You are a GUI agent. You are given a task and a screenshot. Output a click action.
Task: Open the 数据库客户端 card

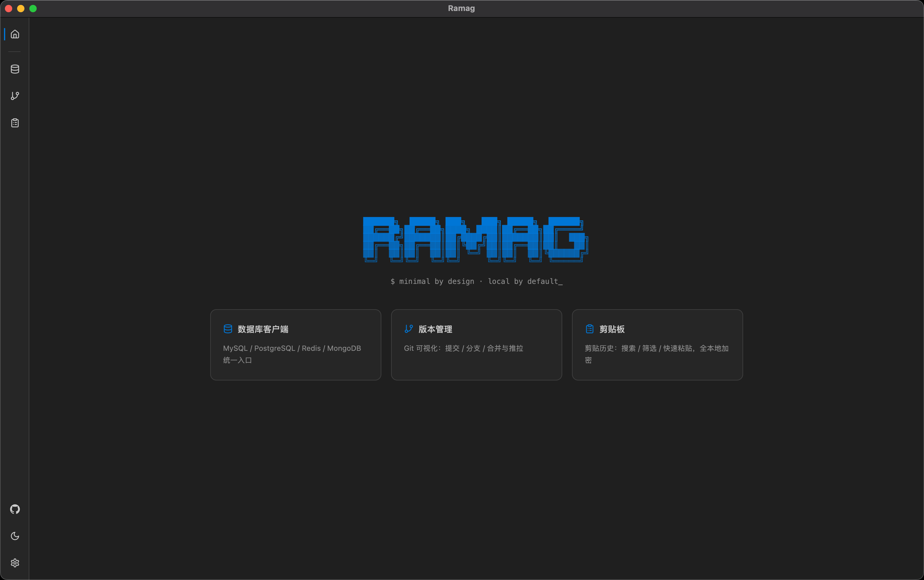coord(296,345)
